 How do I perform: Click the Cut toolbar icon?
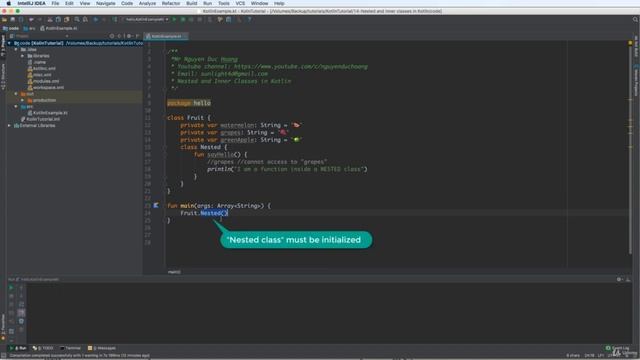click(x=50, y=19)
